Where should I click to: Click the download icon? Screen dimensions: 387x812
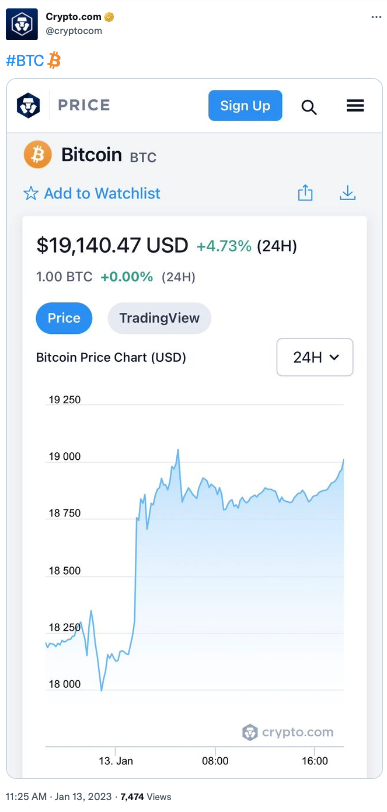coord(348,193)
